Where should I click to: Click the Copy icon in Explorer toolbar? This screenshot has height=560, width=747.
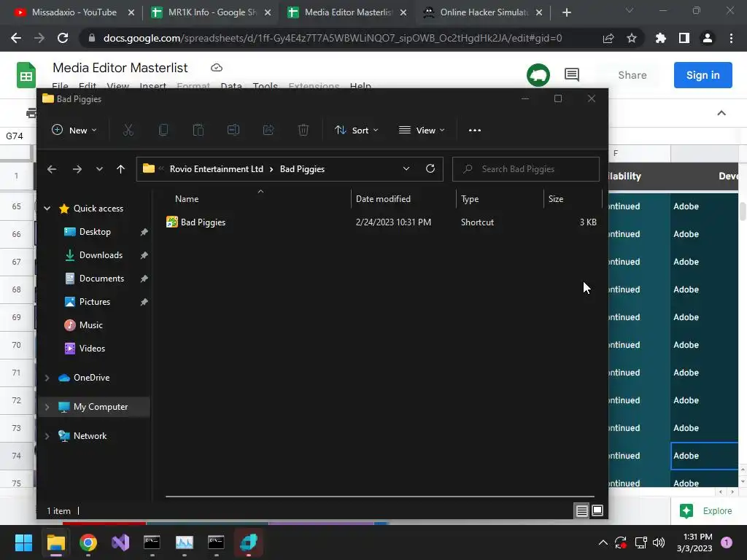[163, 130]
